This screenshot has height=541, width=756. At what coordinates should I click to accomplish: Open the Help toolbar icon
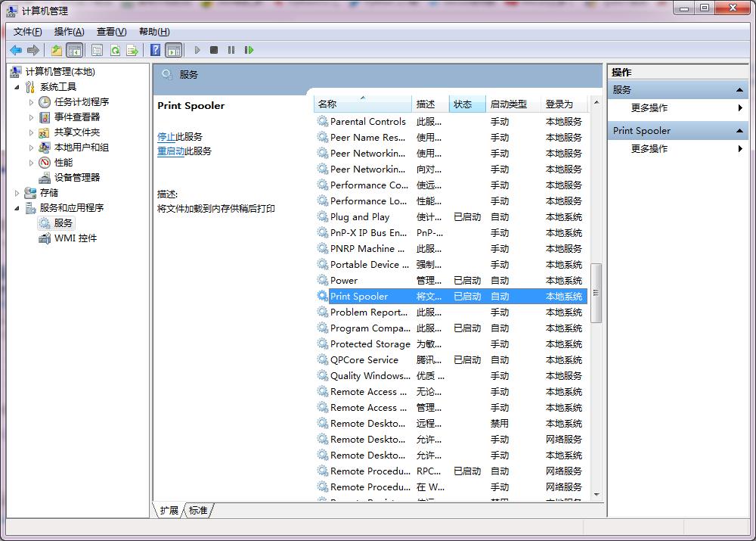(155, 51)
